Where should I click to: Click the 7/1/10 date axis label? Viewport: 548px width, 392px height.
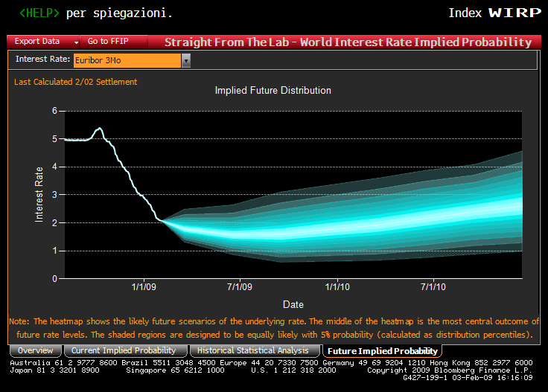coord(433,287)
